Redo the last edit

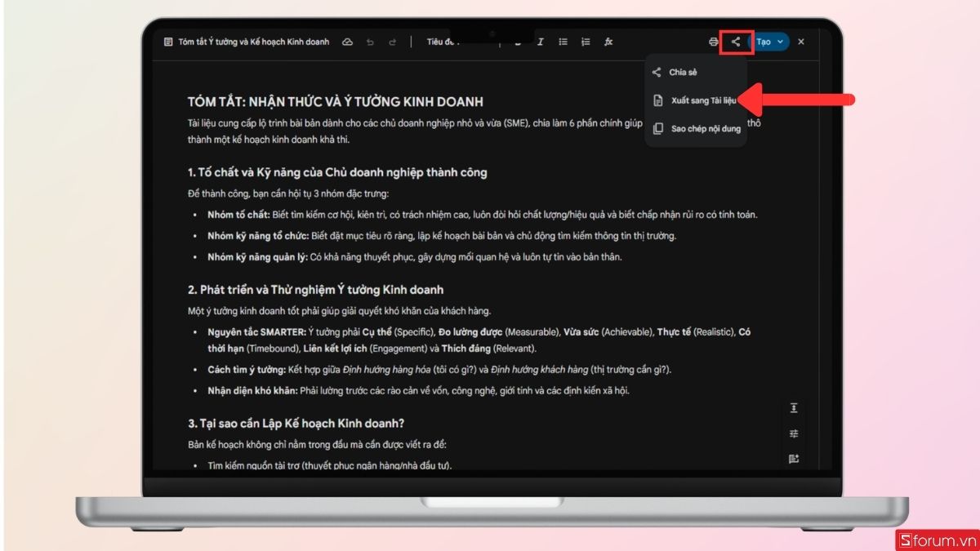click(393, 42)
